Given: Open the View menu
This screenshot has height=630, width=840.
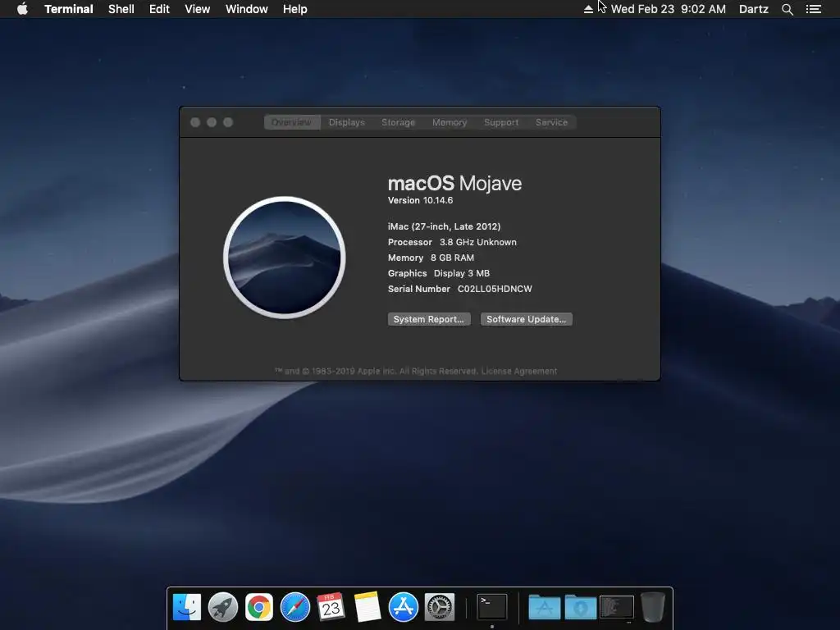Looking at the screenshot, I should tap(197, 9).
